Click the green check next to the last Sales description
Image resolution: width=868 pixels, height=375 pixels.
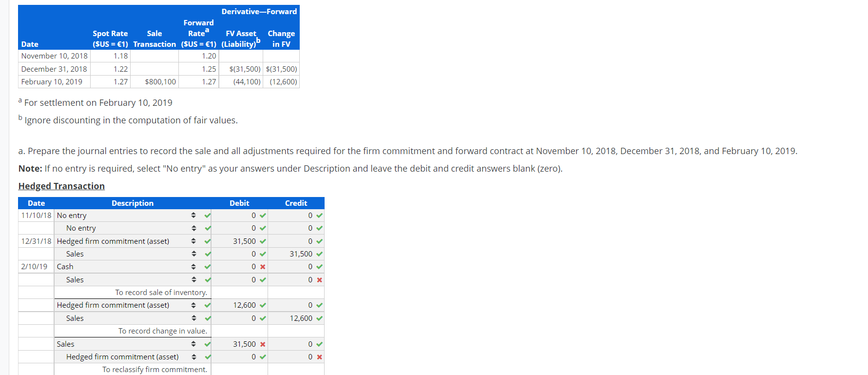tap(208, 344)
